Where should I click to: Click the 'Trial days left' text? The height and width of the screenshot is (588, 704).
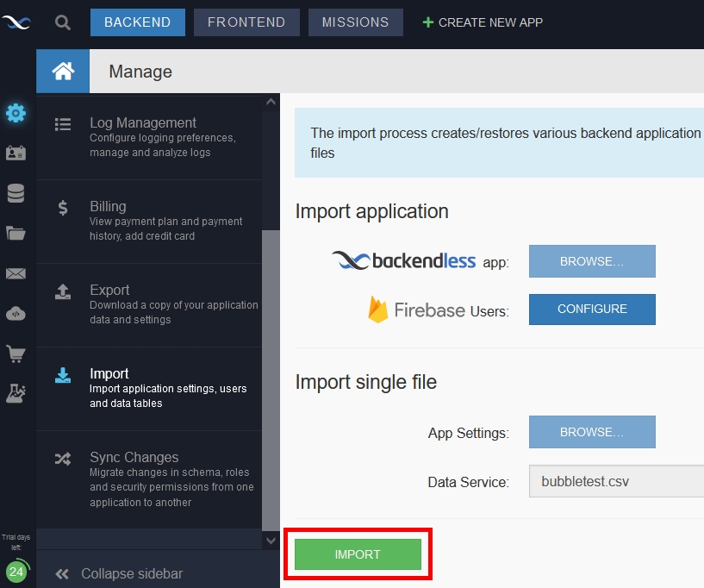click(x=16, y=542)
